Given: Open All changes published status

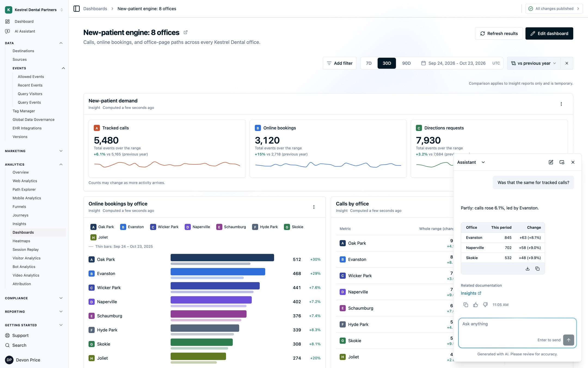Looking at the screenshot, I should [x=554, y=9].
